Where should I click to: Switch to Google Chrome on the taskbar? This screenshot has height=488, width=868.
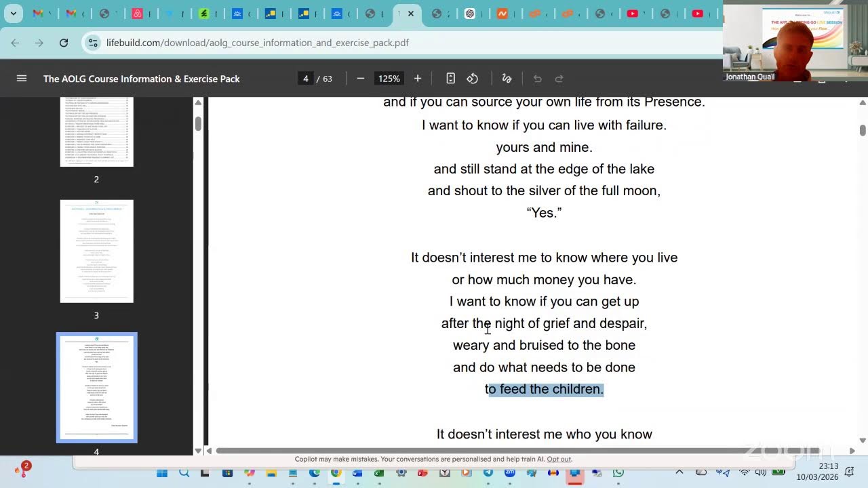pyautogui.click(x=336, y=472)
